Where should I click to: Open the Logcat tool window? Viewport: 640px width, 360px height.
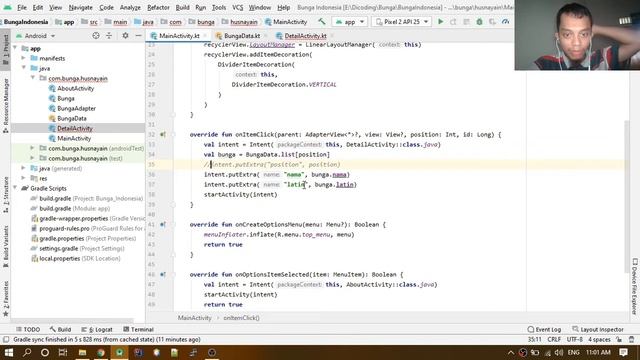point(97,329)
